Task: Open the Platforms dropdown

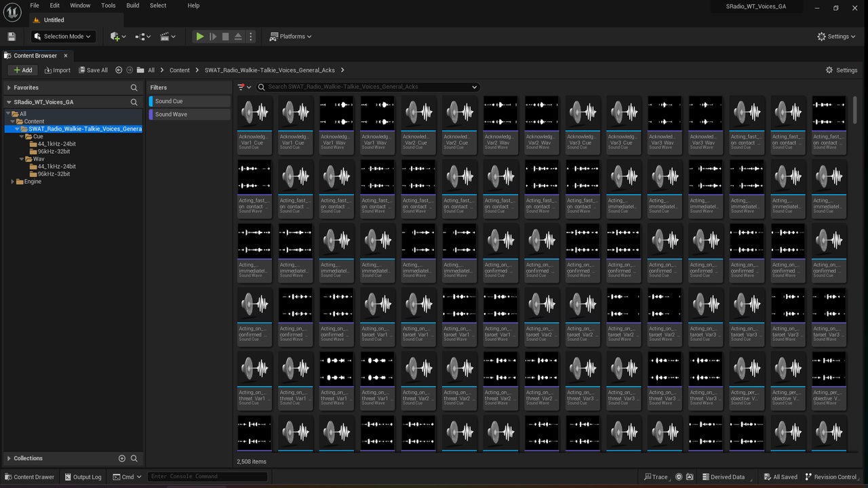Action: [290, 37]
